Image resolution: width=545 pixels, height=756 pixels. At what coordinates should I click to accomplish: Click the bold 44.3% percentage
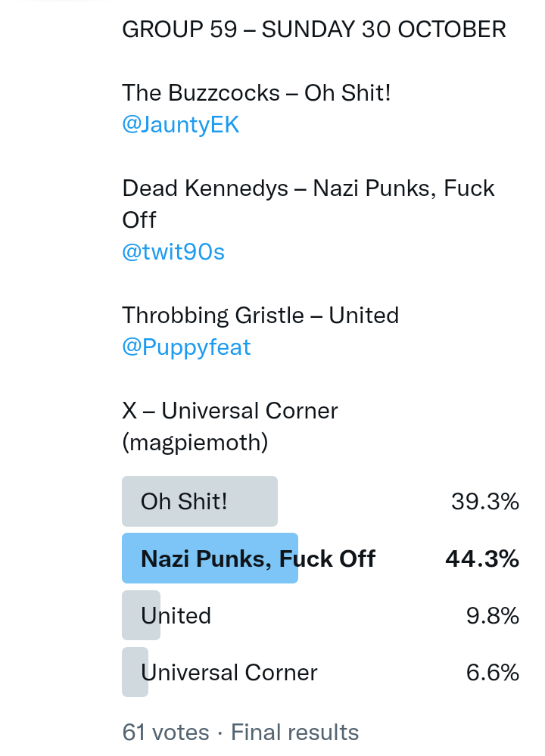[x=481, y=558]
